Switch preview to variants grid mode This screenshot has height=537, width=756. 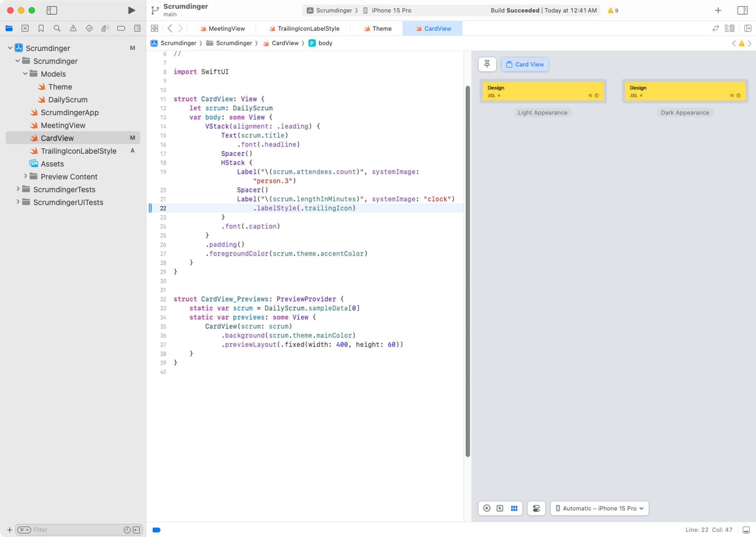point(514,508)
